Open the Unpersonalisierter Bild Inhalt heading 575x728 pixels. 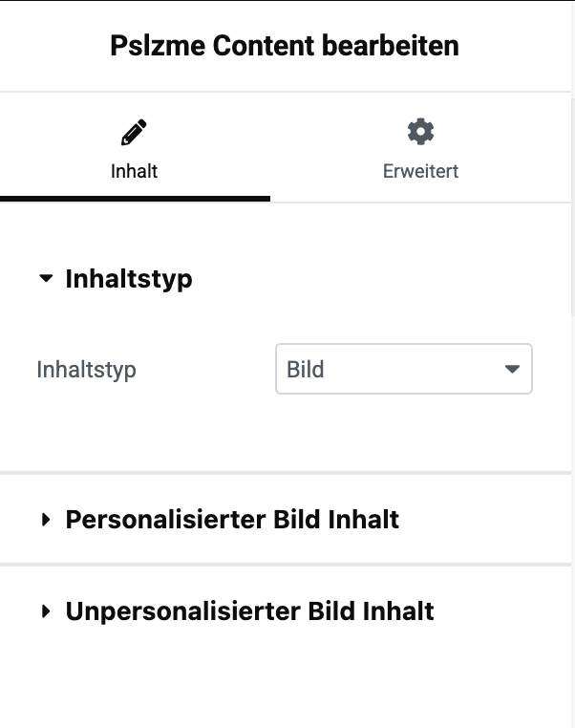(x=249, y=611)
